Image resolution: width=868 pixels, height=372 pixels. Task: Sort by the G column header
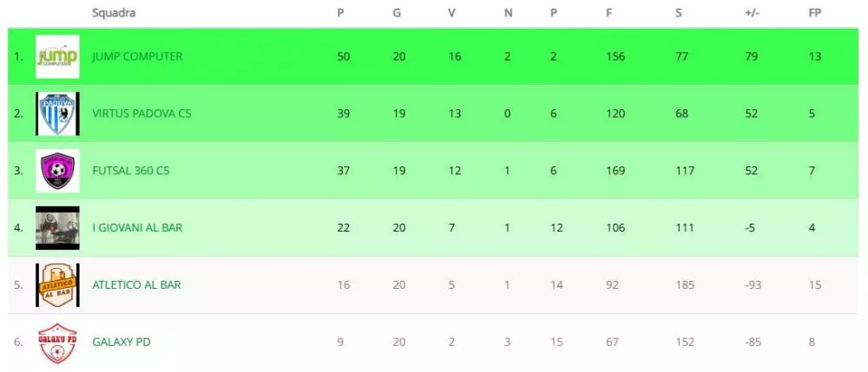pos(397,13)
